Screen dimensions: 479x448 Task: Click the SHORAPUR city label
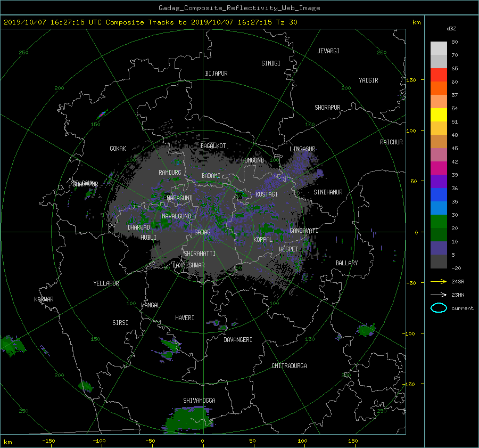click(x=327, y=108)
